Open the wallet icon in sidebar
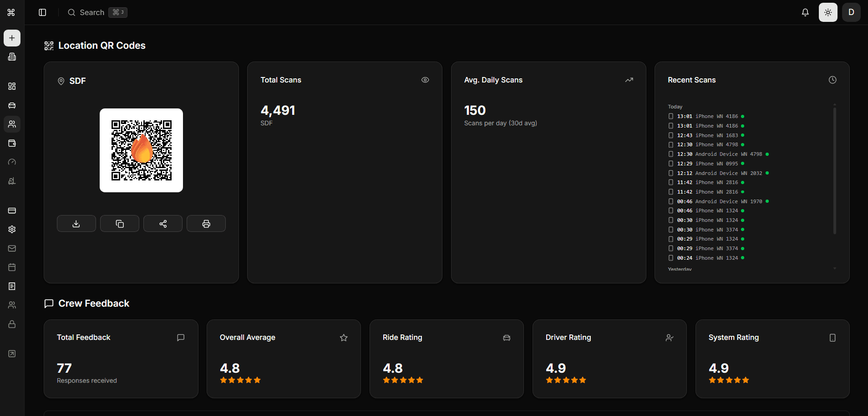Screen dimensions: 868x416 click(12, 143)
